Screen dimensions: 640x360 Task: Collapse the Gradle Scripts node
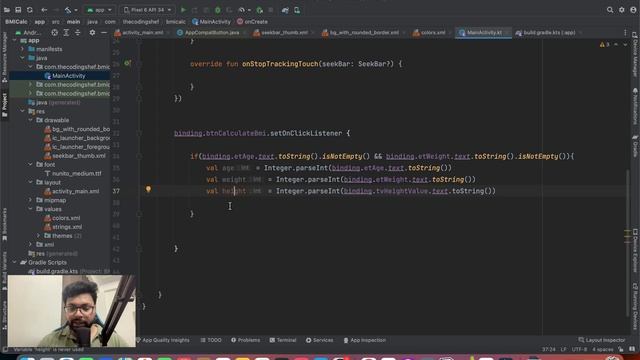15,262
